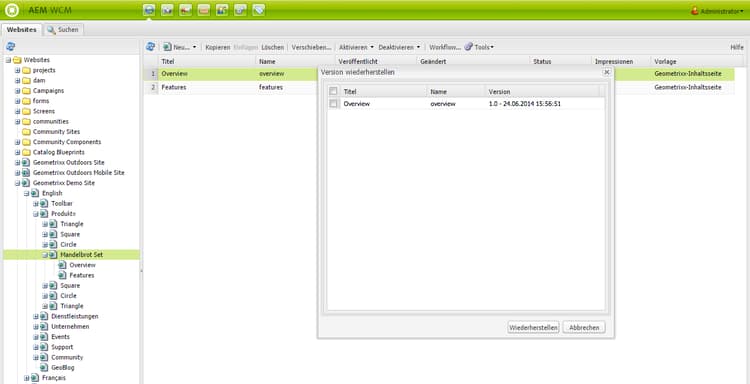Sort dialog list by Version column header

[541, 91]
